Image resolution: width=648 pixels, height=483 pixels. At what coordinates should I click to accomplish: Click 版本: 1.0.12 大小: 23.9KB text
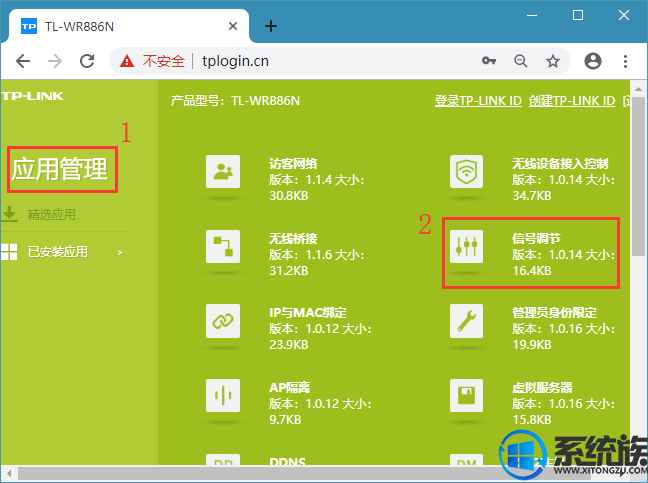pyautogui.click(x=320, y=337)
